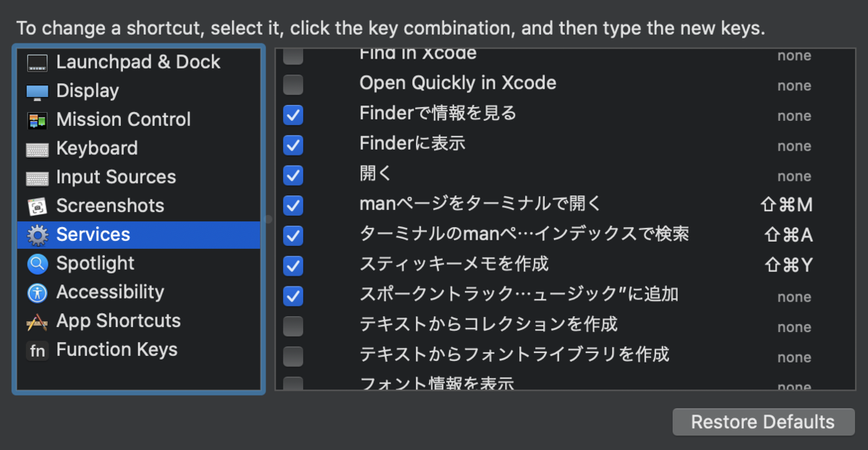This screenshot has height=450, width=868.
Task: Click the Keyboard icon in sidebar
Action: (x=38, y=149)
